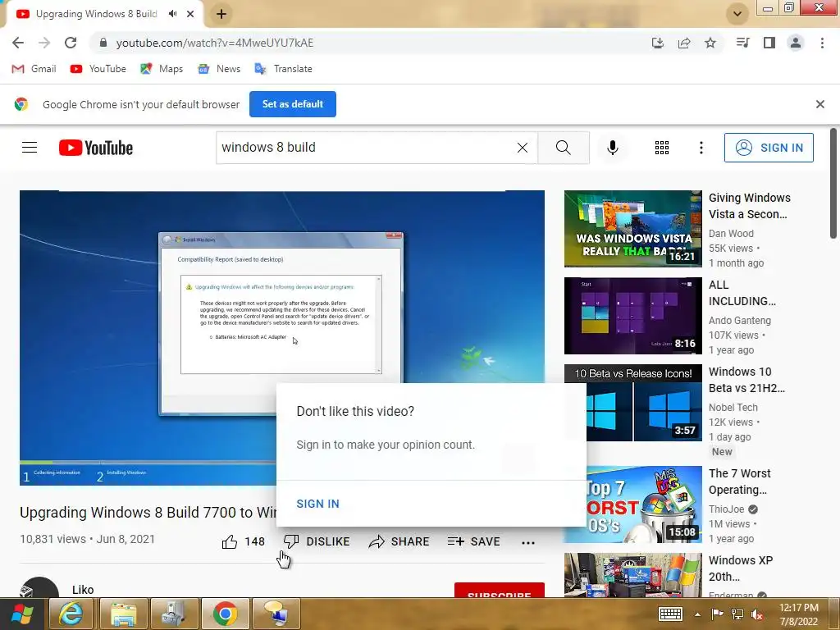The width and height of the screenshot is (840, 630).
Task: Click The 7 Worst Operating... video title
Action: [739, 481]
